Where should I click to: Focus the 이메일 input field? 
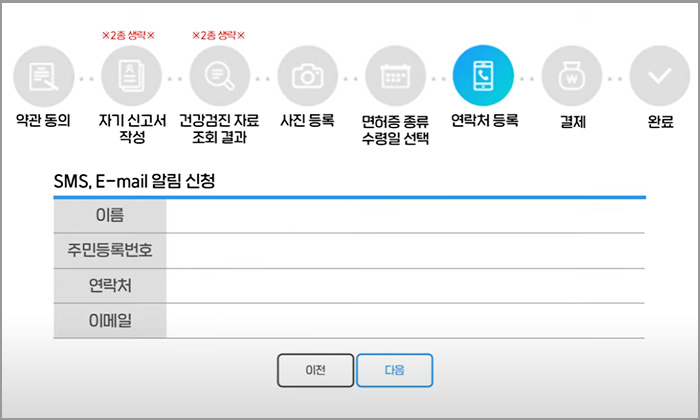coord(405,320)
